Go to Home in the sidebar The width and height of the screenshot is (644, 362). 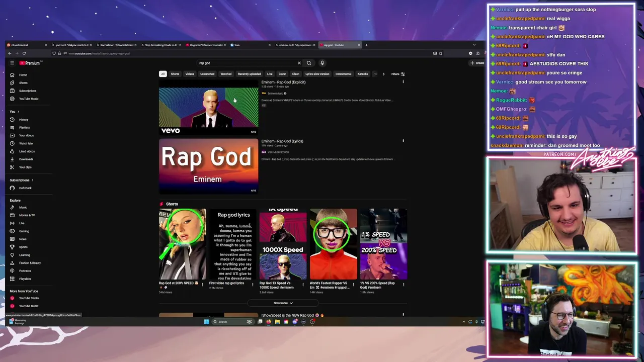23,75
